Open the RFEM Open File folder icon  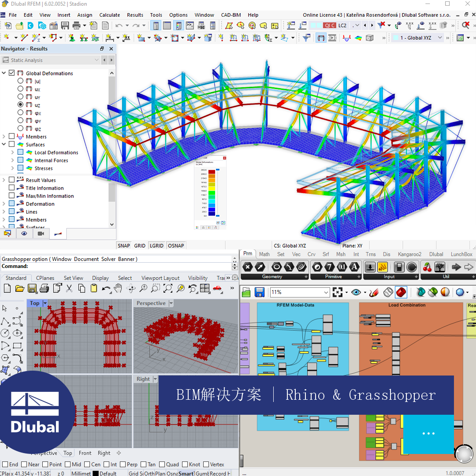click(x=19, y=26)
